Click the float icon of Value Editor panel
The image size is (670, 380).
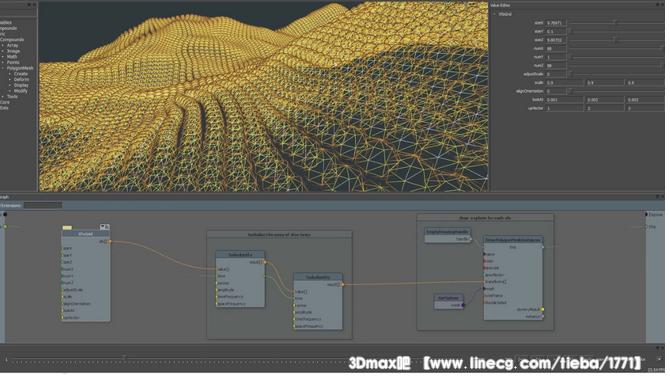(658, 5)
